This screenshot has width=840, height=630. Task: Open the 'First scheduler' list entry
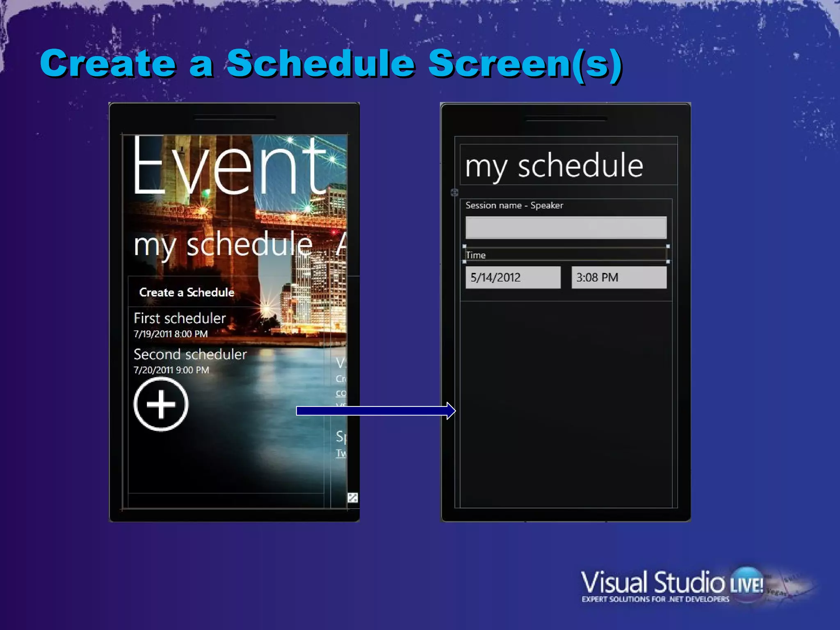[x=180, y=318]
